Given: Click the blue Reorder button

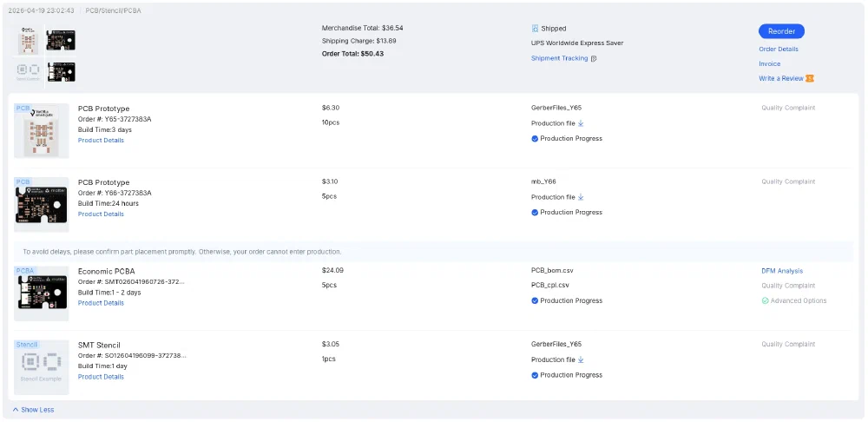Looking at the screenshot, I should pyautogui.click(x=781, y=31).
